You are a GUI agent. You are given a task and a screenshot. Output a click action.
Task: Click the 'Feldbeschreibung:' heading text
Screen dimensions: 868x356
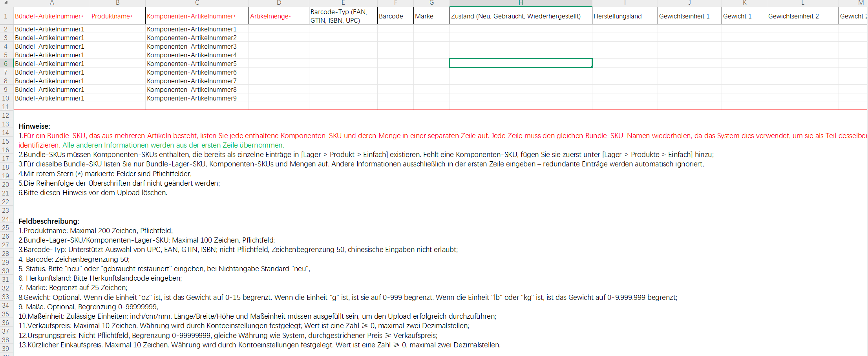click(x=49, y=221)
